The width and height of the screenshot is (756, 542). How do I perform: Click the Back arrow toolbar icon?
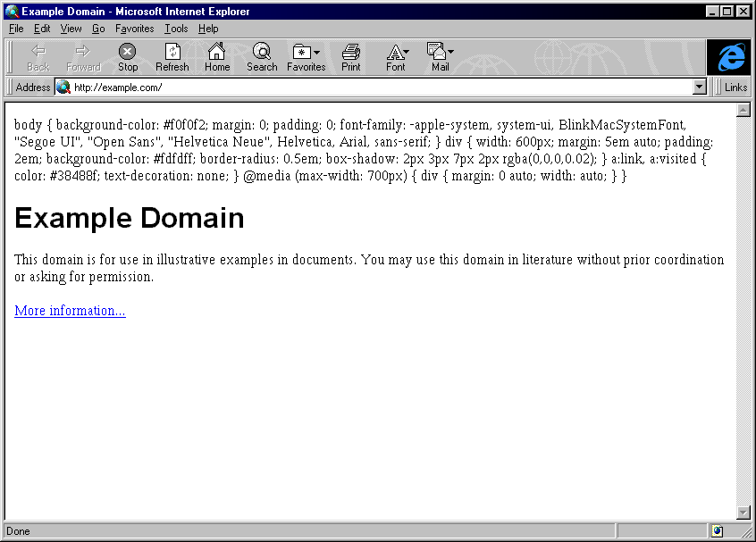coord(38,51)
